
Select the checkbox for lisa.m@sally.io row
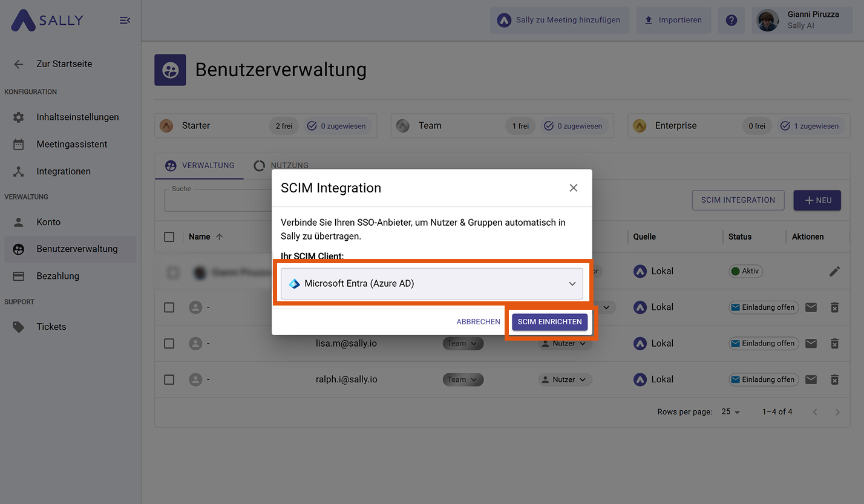(169, 343)
